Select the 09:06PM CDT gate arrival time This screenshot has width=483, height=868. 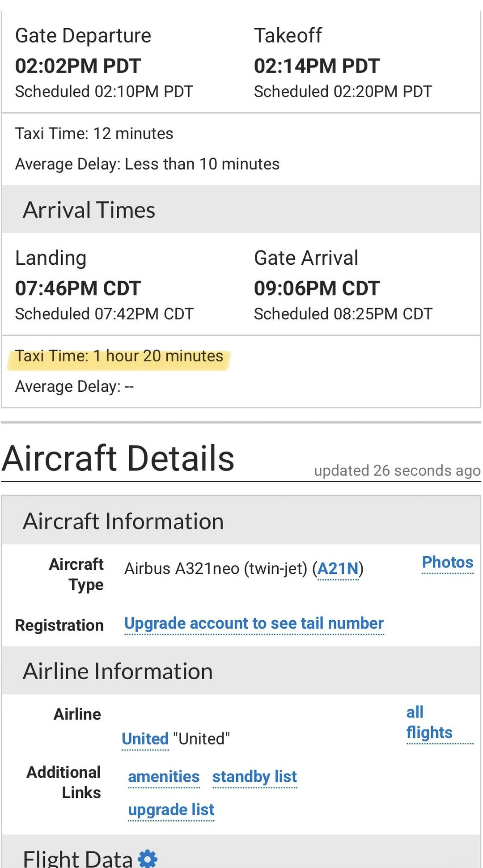[317, 288]
